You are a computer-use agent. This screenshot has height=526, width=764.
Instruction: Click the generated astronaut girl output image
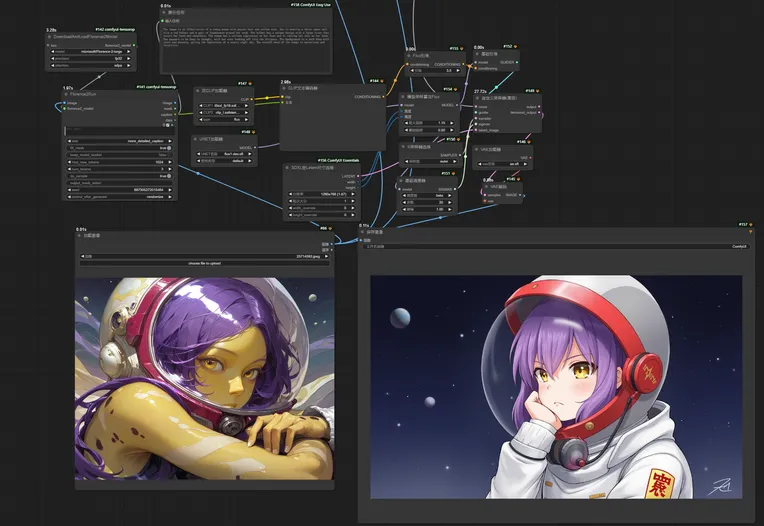tap(556, 385)
